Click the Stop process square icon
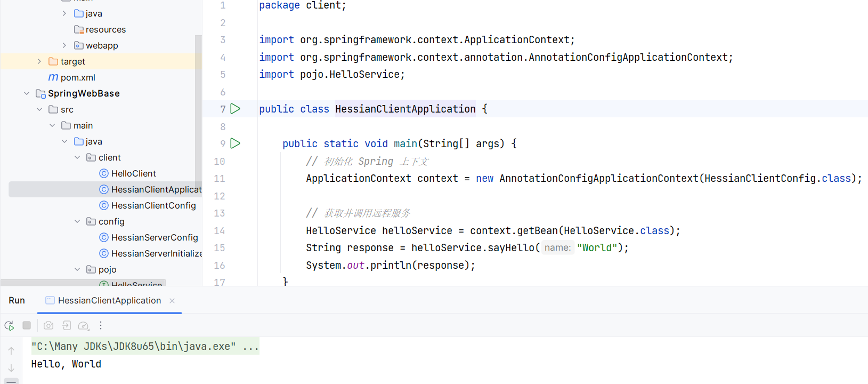Viewport: 868px width, 384px height. [x=27, y=325]
